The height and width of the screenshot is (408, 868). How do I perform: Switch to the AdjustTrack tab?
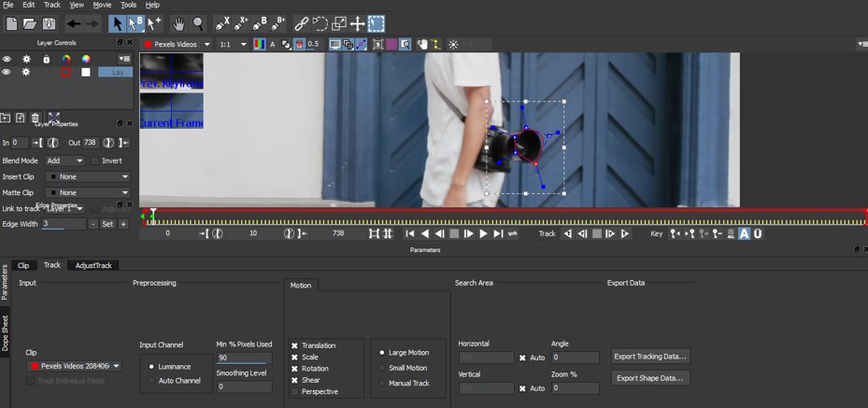pyautogui.click(x=93, y=265)
